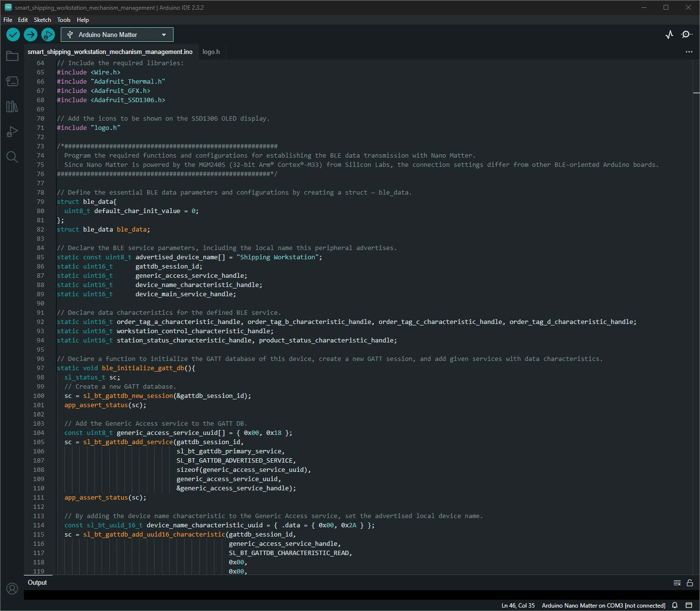The width and height of the screenshot is (700, 611).
Task: Open the user account profile icon
Action: (x=12, y=589)
